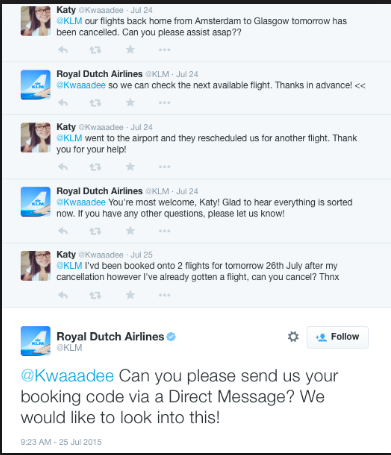Open the 9:23 AM - 25 Jul 2015 timestamp
Image resolution: width=391 pixels, height=455 pixels.
pyautogui.click(x=61, y=442)
